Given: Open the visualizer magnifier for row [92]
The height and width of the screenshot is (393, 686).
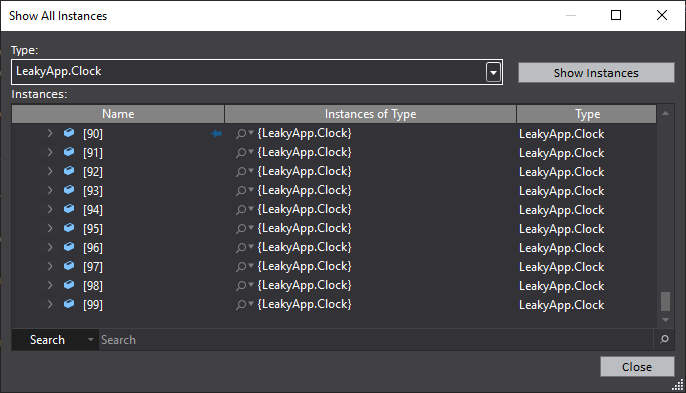Looking at the screenshot, I should pos(241,172).
